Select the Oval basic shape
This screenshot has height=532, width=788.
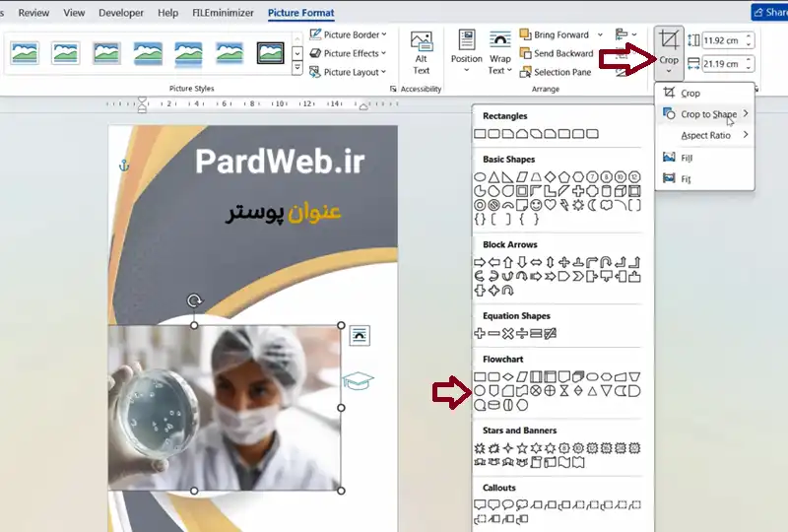tap(480, 177)
